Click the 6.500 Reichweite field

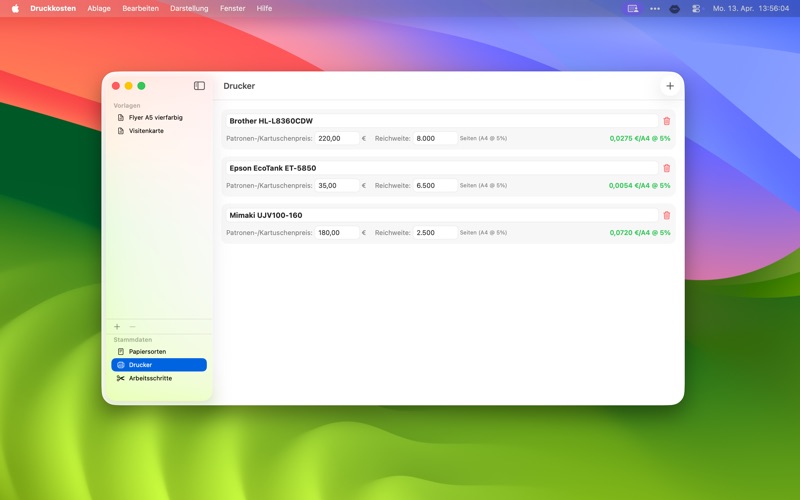point(435,185)
